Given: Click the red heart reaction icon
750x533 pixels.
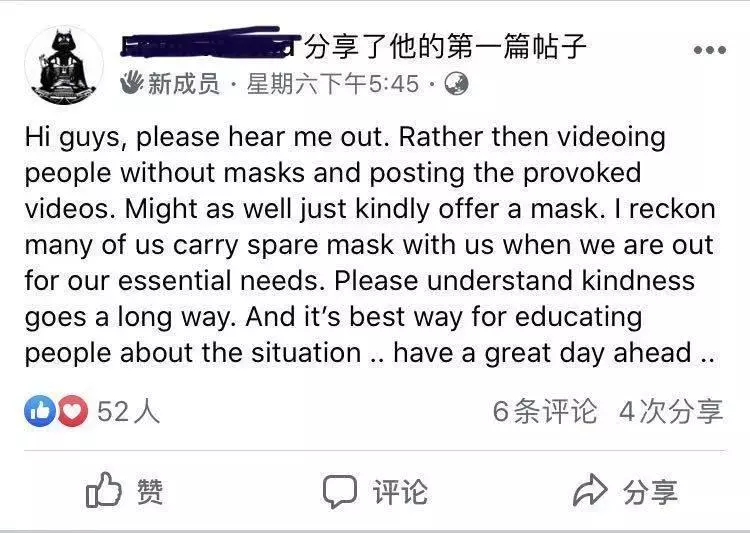Looking at the screenshot, I should point(73,411).
